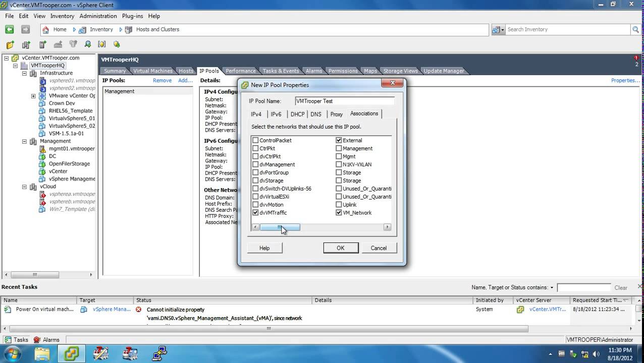
Task: Check the N1KV-VXLAN network checkbox
Action: (339, 165)
